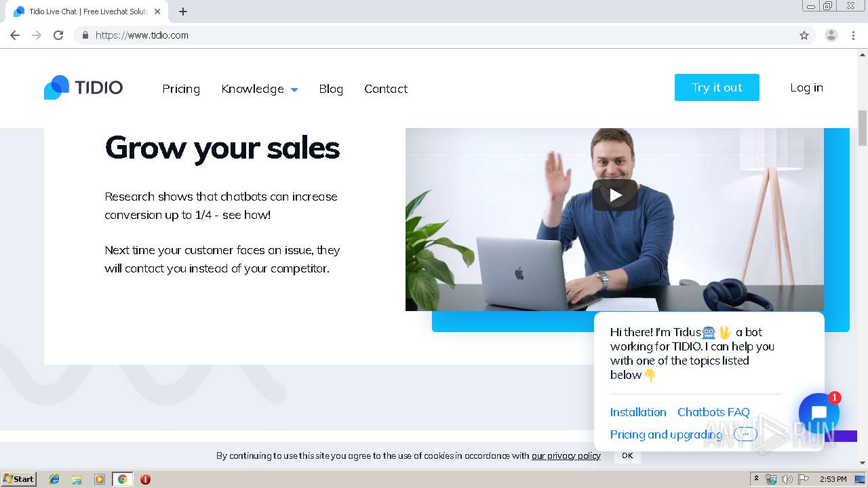868x488 pixels.
Task: Open new tab with plus icon
Action: click(x=183, y=12)
